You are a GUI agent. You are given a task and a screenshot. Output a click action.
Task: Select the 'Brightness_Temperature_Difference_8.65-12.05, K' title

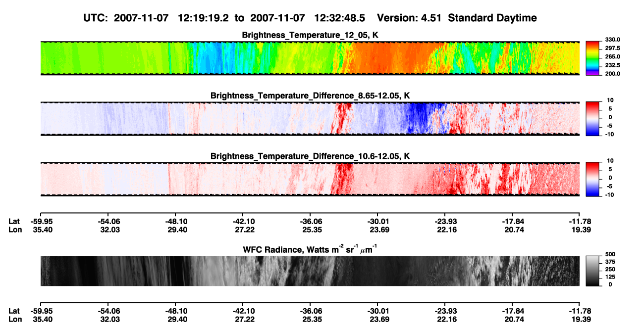point(310,95)
